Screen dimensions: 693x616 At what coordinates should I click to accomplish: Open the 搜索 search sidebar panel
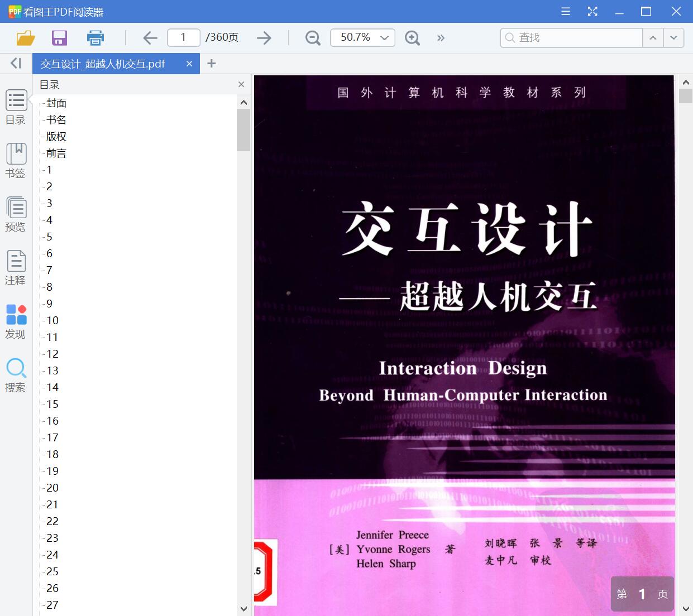16,375
